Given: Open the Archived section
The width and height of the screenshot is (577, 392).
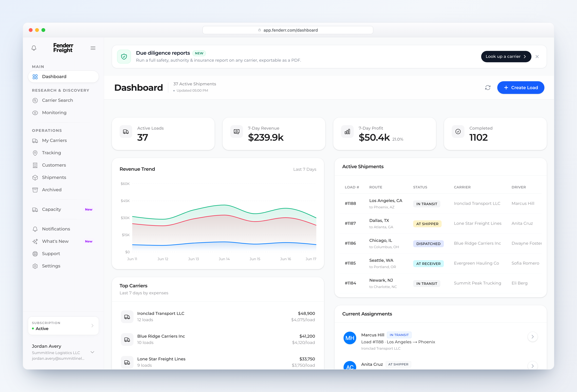Looking at the screenshot, I should tap(63, 190).
